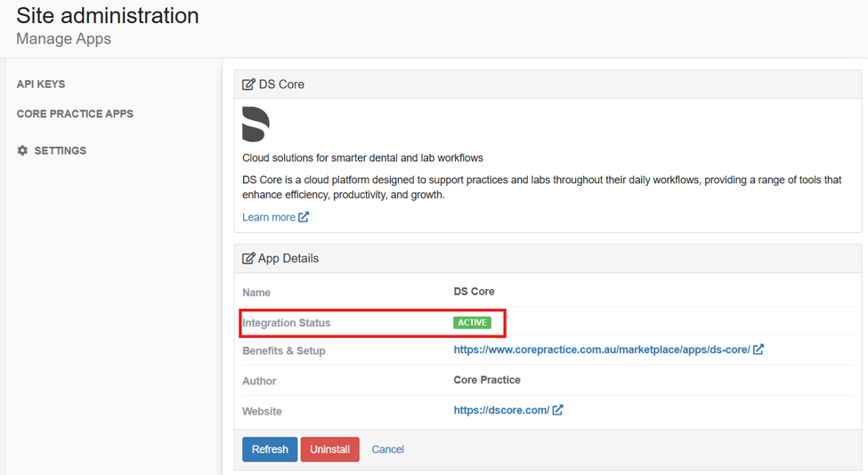Open Core Practice Apps in sidebar
The width and height of the screenshot is (868, 475).
pos(75,114)
